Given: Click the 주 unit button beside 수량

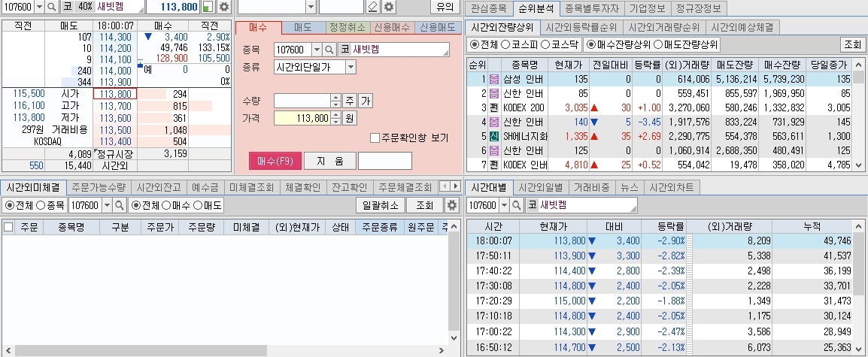Looking at the screenshot, I should (350, 101).
